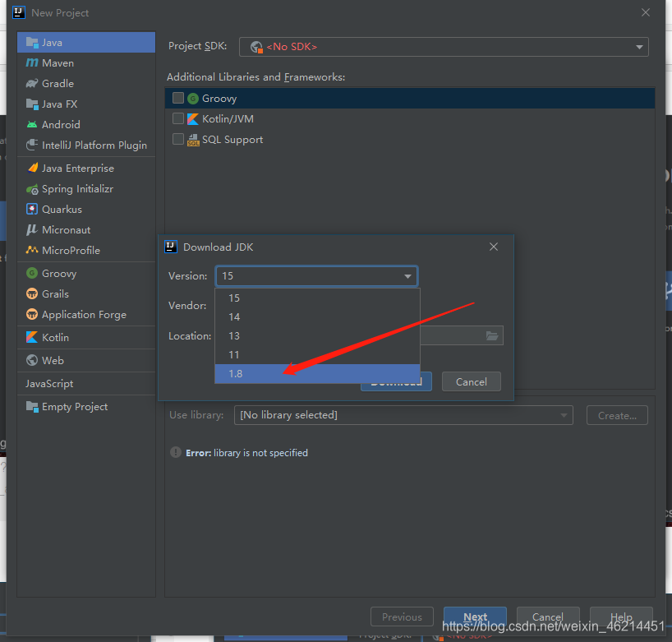This screenshot has height=642, width=672.
Task: Click the Web globe icon
Action: [x=32, y=360]
